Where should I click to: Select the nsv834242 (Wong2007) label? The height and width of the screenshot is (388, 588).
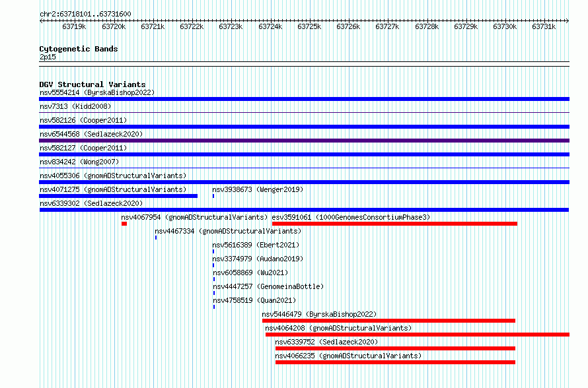pos(79,162)
